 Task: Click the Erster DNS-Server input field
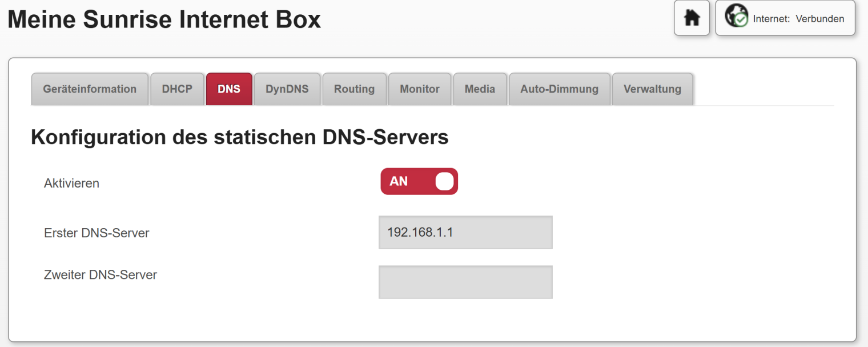465,232
